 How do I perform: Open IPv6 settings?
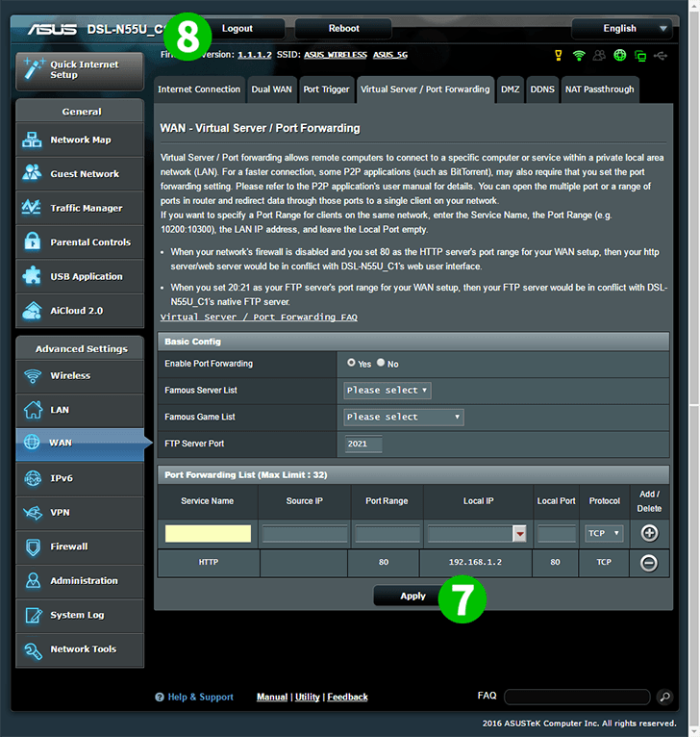80,478
